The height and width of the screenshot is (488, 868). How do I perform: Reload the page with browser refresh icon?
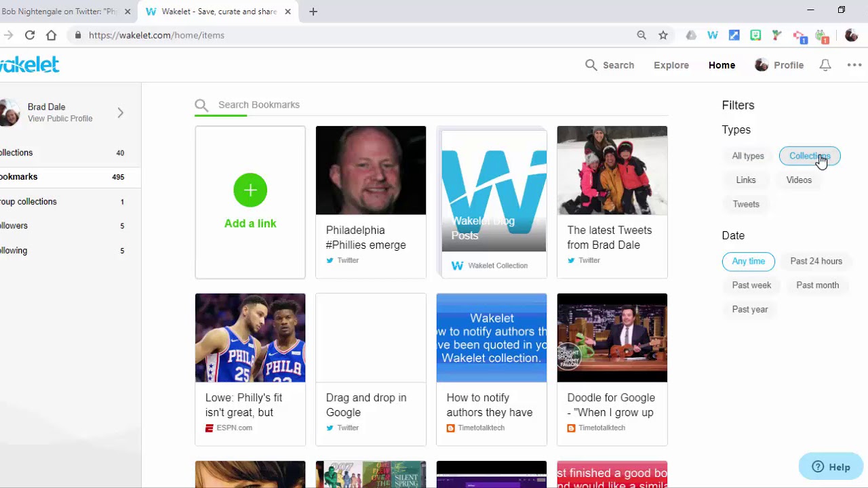pyautogui.click(x=30, y=35)
